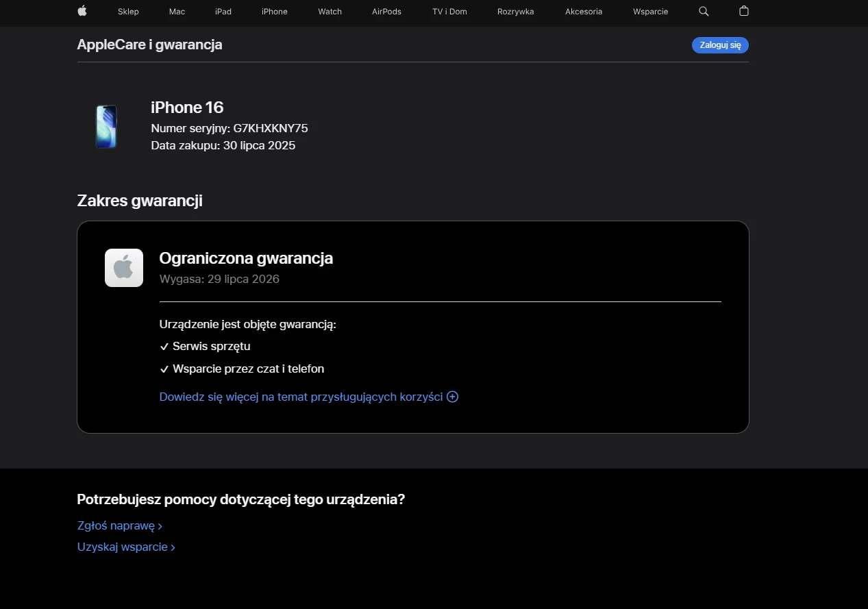Open the Sklep menu item
Screen dimensions: 868x609
128,12
